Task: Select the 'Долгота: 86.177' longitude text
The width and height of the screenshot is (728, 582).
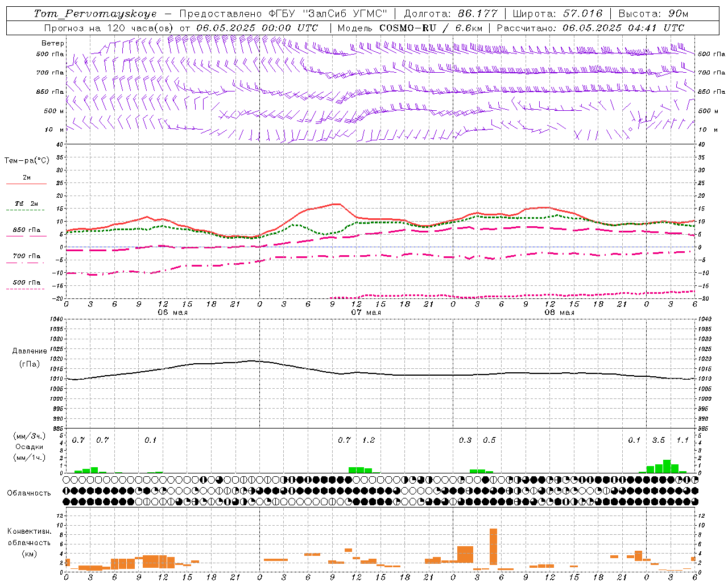Action: pos(450,14)
